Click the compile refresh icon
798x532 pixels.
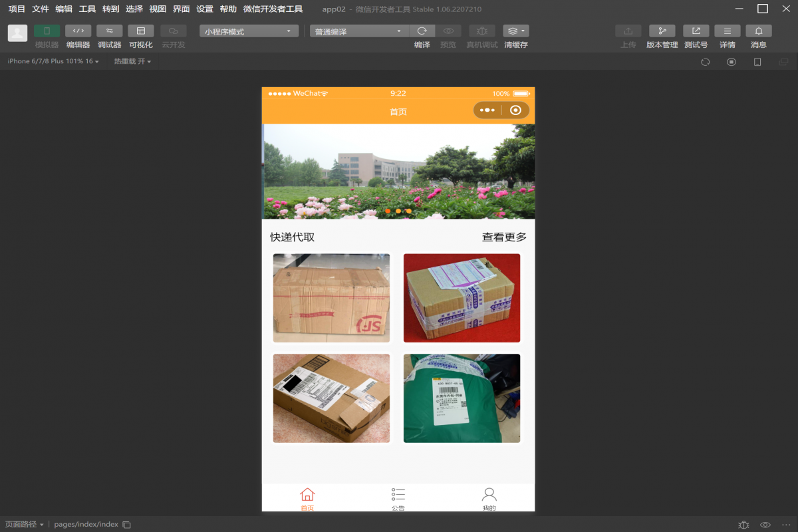click(422, 31)
